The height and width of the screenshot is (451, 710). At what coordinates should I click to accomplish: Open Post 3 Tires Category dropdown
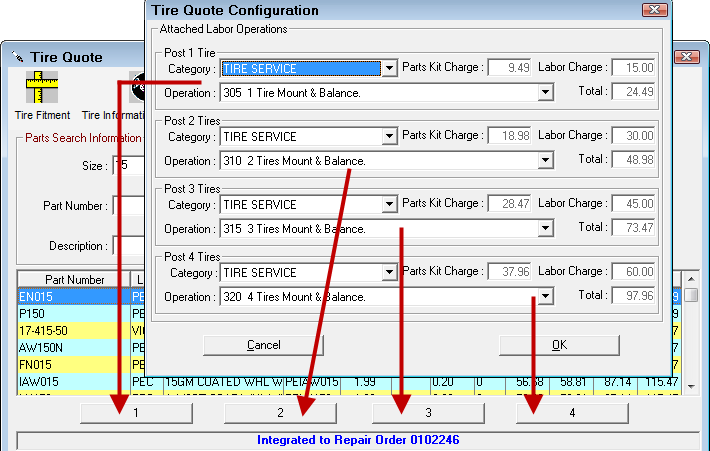tap(389, 205)
